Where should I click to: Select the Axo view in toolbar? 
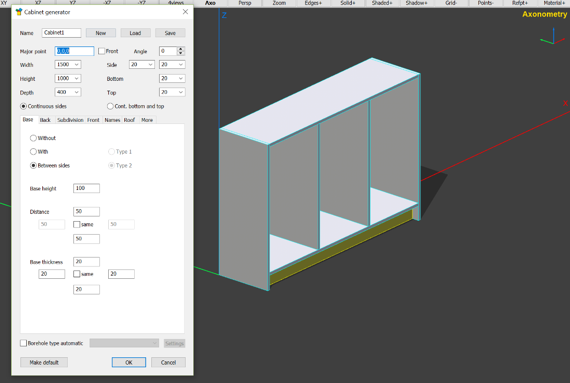[x=210, y=3]
